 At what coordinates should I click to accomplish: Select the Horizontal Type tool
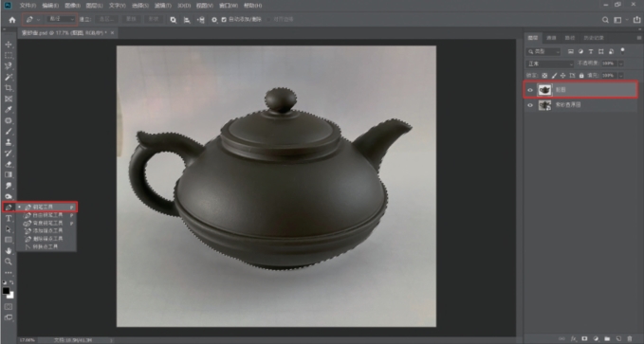9,218
